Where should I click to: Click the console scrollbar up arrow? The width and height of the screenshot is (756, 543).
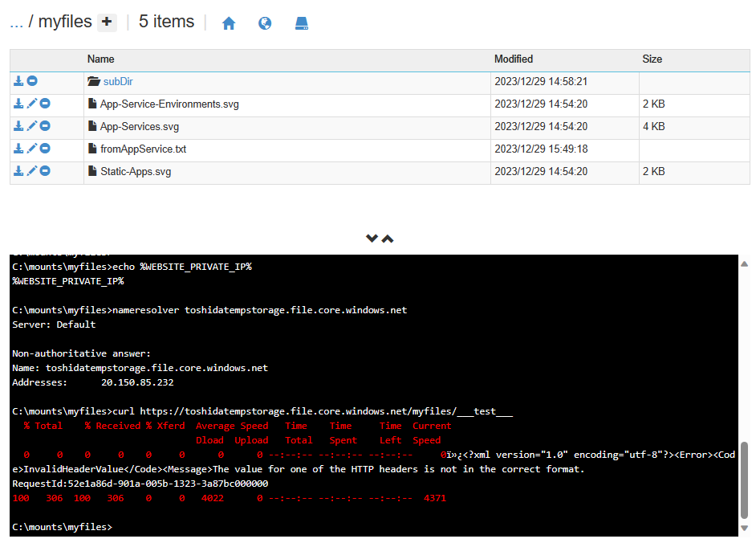point(745,263)
